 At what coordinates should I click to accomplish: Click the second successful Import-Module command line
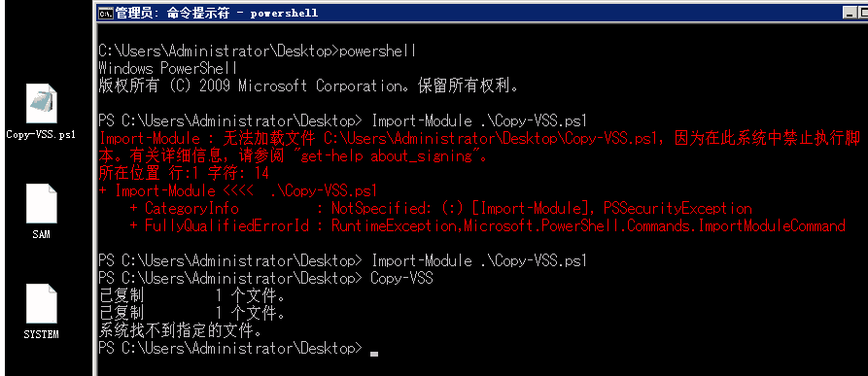click(x=342, y=260)
